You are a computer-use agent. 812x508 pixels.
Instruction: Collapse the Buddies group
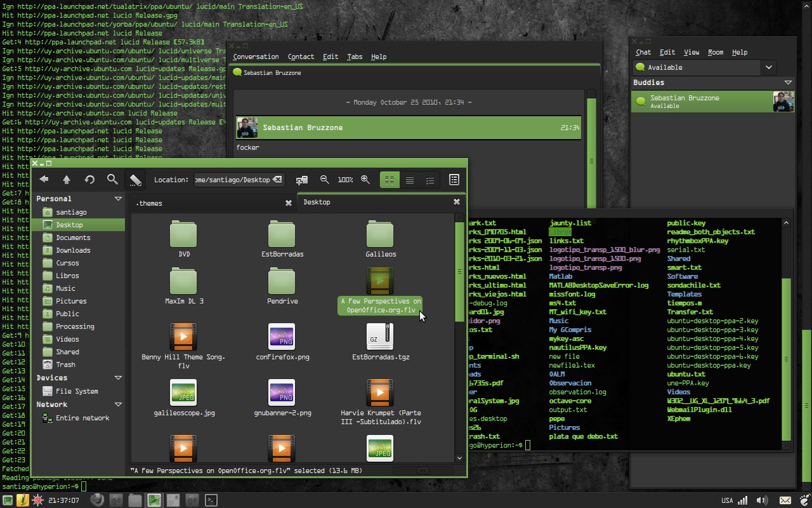pos(788,83)
